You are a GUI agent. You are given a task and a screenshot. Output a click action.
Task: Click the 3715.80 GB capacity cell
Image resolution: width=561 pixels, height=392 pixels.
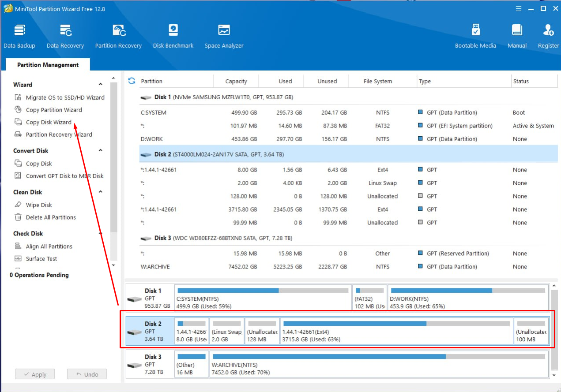coord(242,209)
